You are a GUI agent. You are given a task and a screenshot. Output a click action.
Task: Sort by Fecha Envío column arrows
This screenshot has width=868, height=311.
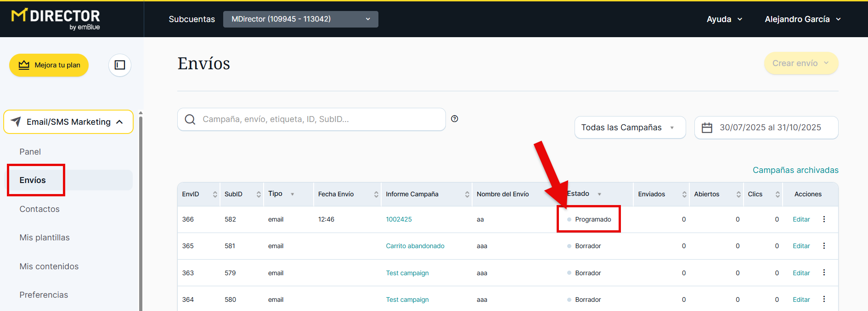tap(376, 194)
